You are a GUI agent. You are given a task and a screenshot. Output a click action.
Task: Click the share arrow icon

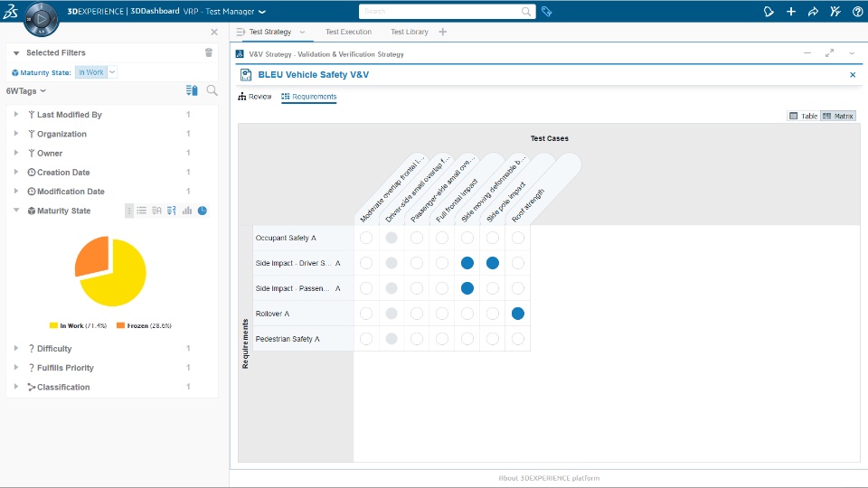click(813, 12)
